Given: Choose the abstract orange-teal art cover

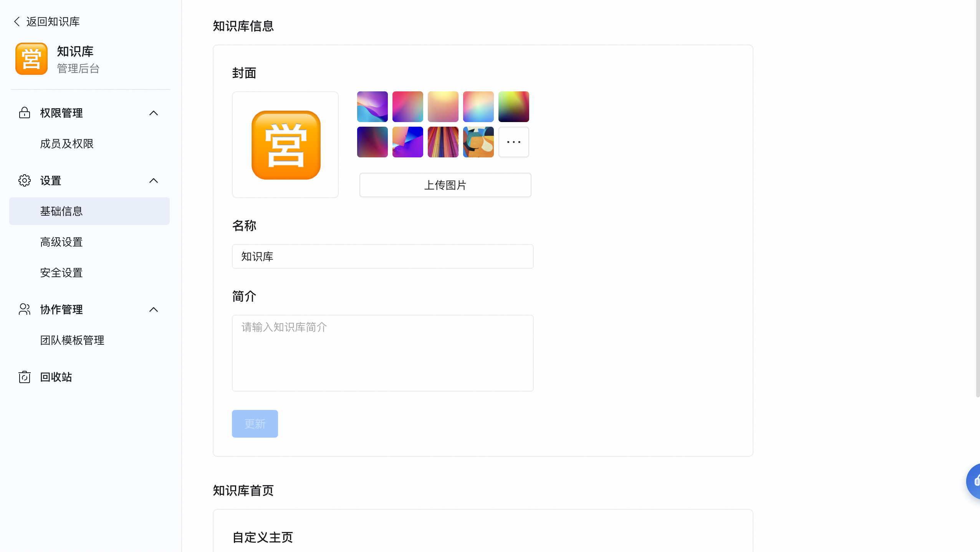Looking at the screenshot, I should pos(478,142).
